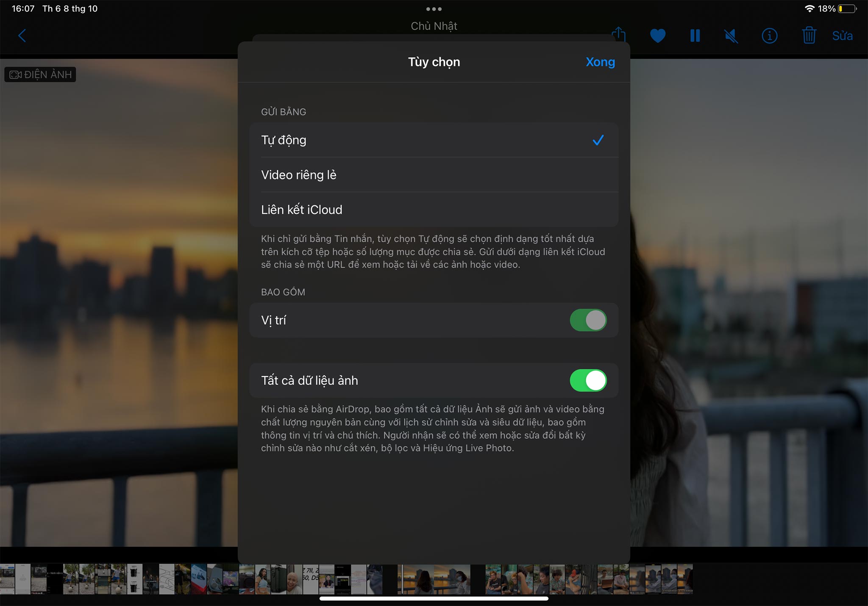Click the Sửa edit button

(x=842, y=36)
